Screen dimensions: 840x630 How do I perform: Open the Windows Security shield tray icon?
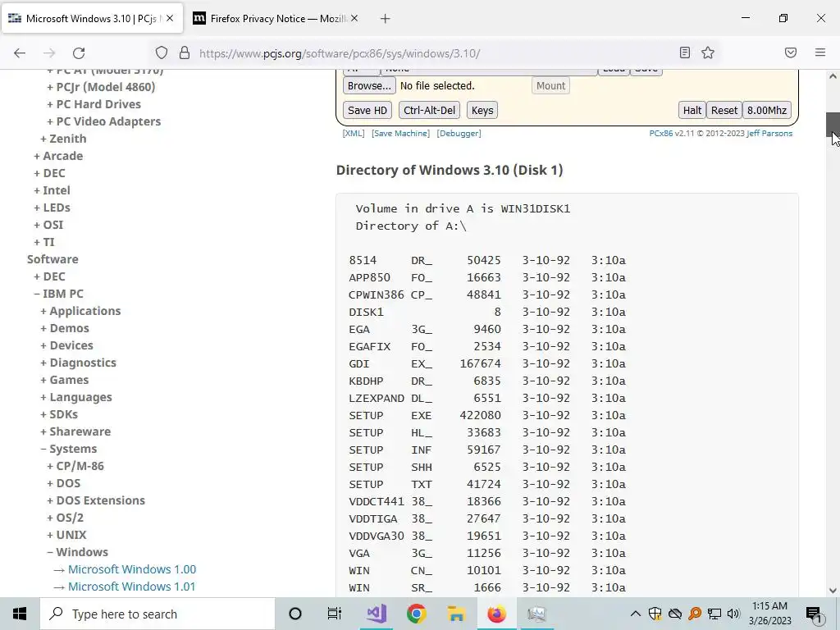coord(655,614)
